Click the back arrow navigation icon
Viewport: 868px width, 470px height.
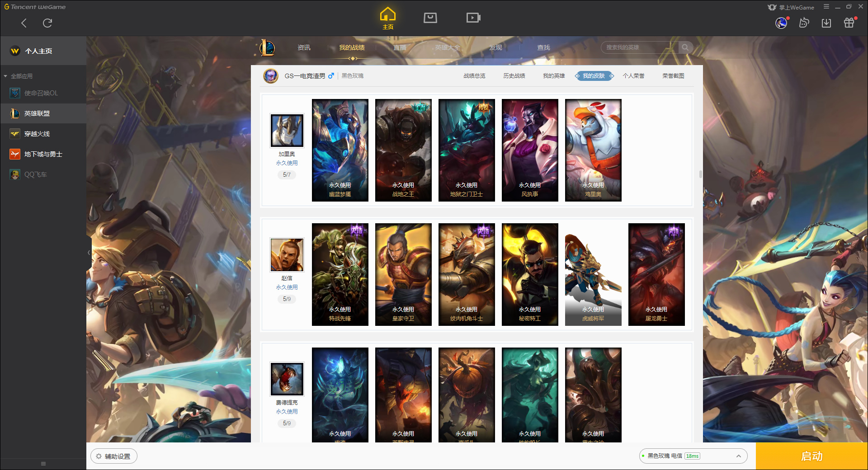click(24, 23)
